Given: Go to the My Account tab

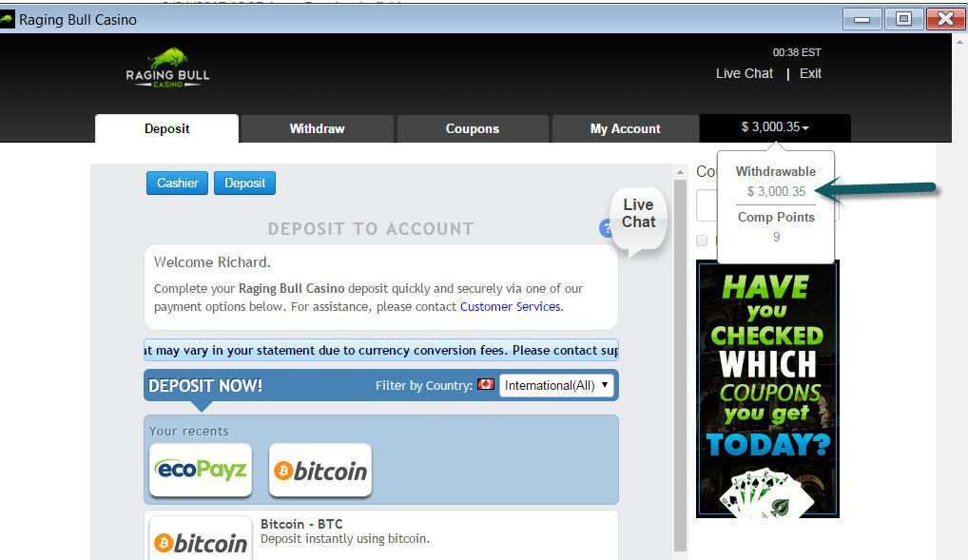Looking at the screenshot, I should pos(626,128).
